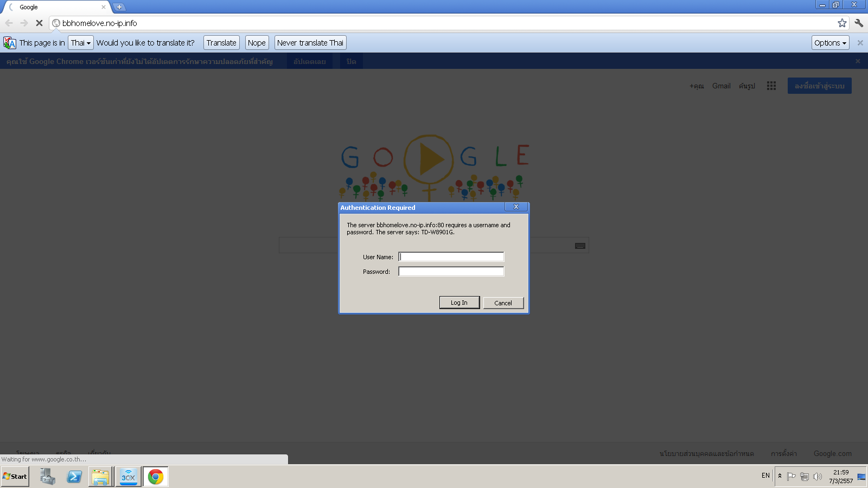Image resolution: width=868 pixels, height=488 pixels.
Task: Open the Gmail link
Action: coord(722,86)
